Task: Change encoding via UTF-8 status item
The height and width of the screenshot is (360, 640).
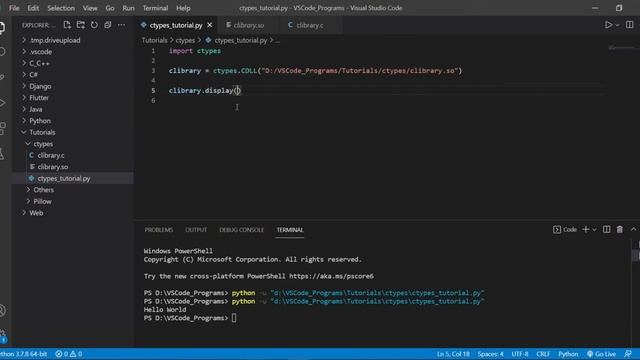Action: coord(520,354)
